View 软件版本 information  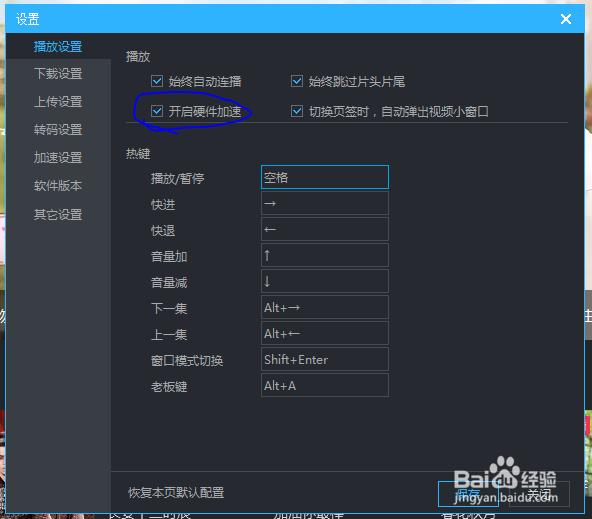[x=58, y=186]
